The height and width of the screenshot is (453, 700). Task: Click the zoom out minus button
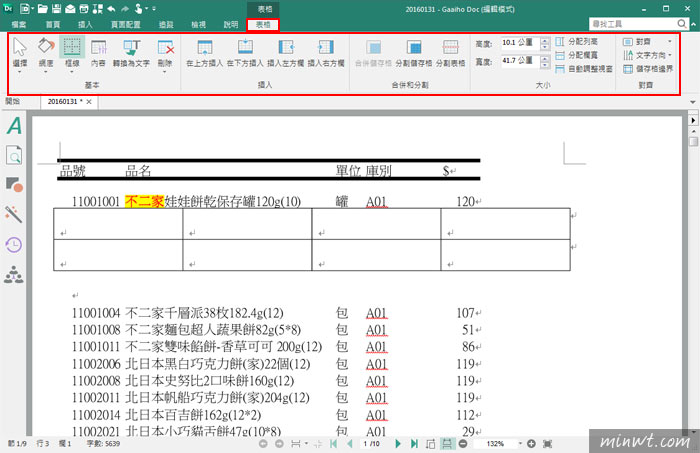click(463, 444)
